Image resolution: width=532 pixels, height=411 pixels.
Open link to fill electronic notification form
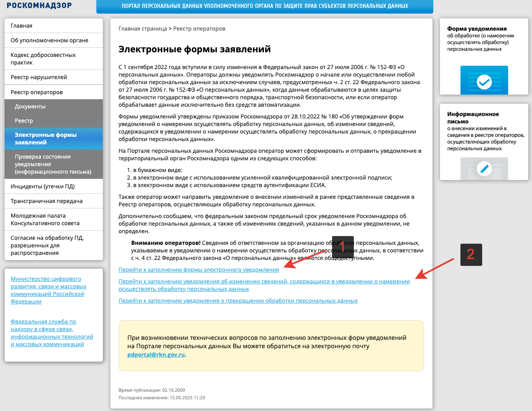click(199, 270)
